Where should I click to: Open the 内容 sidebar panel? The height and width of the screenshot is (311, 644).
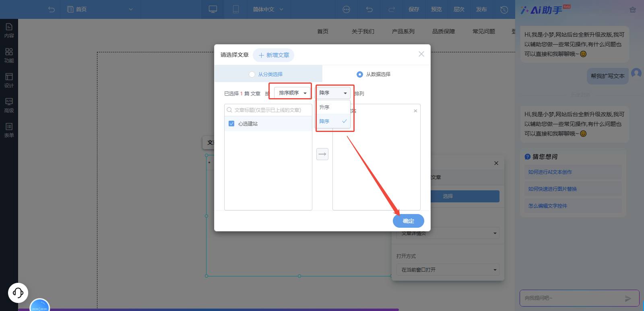(9, 31)
